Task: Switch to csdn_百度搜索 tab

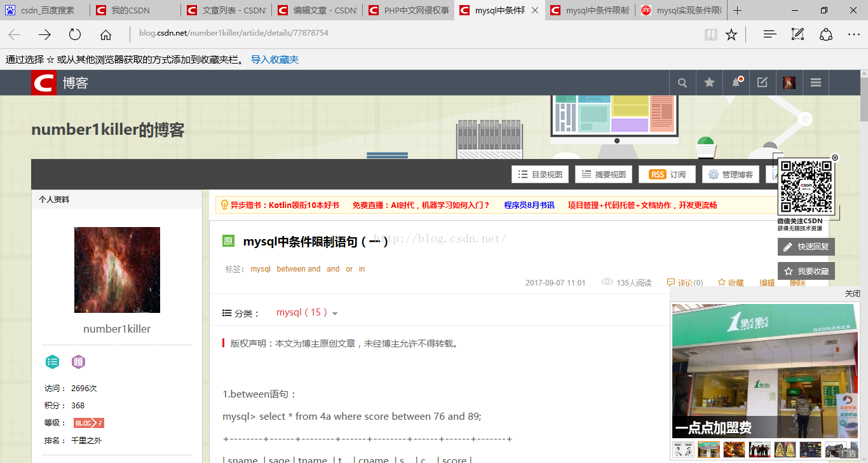Action: (x=44, y=10)
